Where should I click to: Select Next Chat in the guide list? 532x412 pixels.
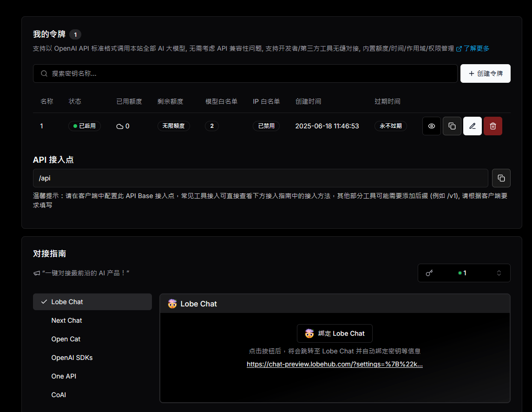click(66, 320)
